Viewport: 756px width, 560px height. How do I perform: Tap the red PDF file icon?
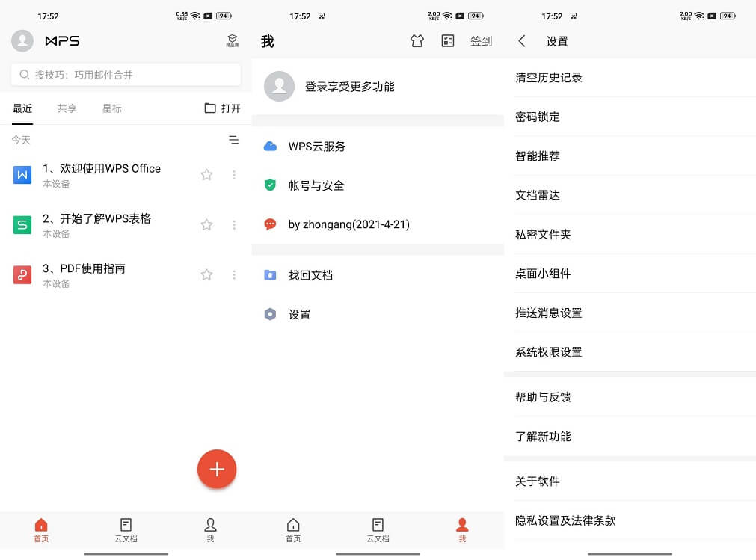[x=22, y=275]
